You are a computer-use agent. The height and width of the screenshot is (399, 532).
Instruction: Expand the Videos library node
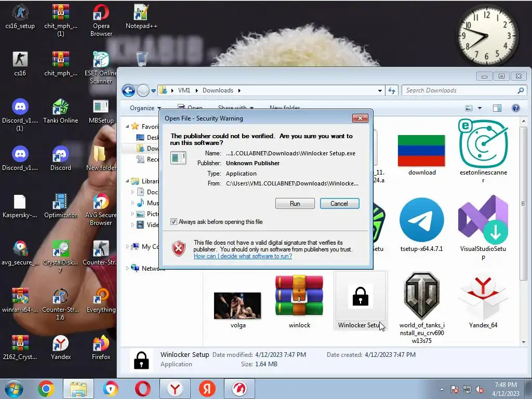click(132, 224)
